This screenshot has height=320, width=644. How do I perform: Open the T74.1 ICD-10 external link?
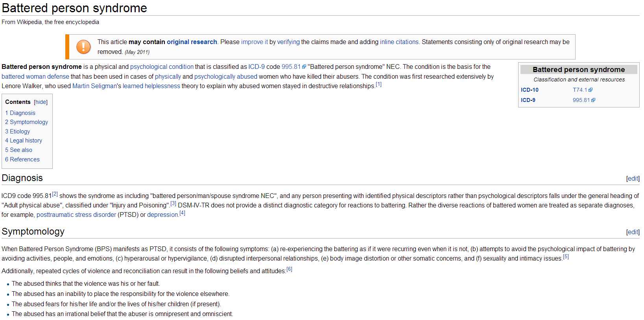pos(579,90)
